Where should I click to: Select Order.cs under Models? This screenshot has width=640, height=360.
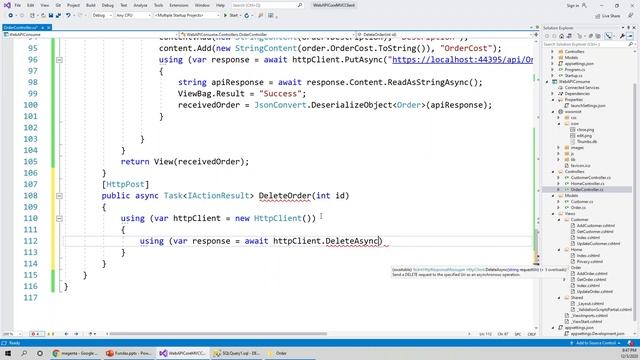tap(578, 208)
